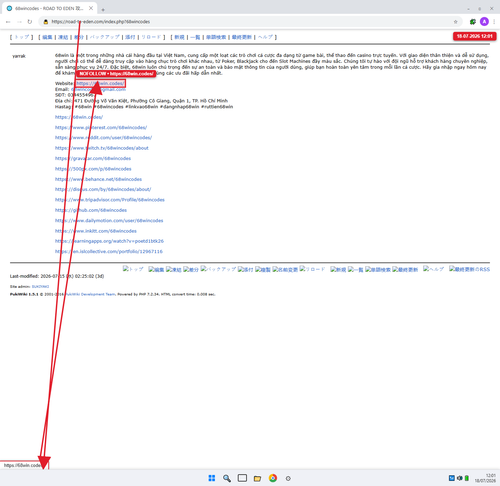Open Google Chrome from the taskbar
The image size is (500, 486).
point(273,478)
